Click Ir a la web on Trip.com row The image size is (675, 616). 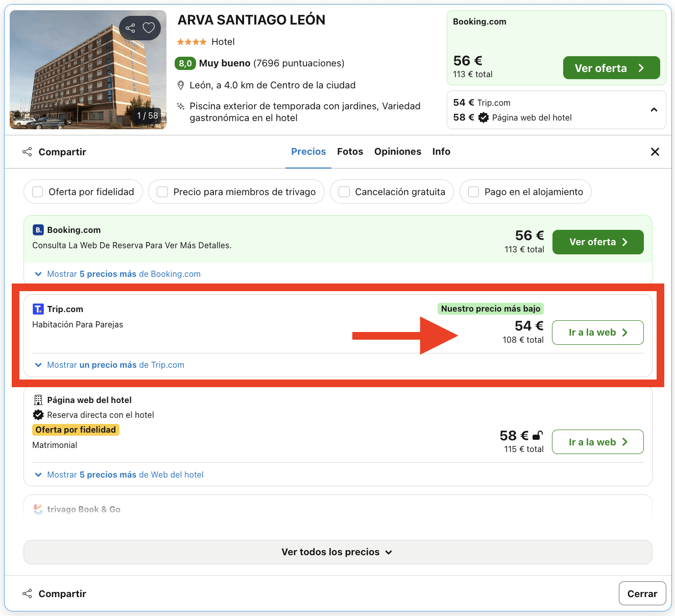click(597, 332)
